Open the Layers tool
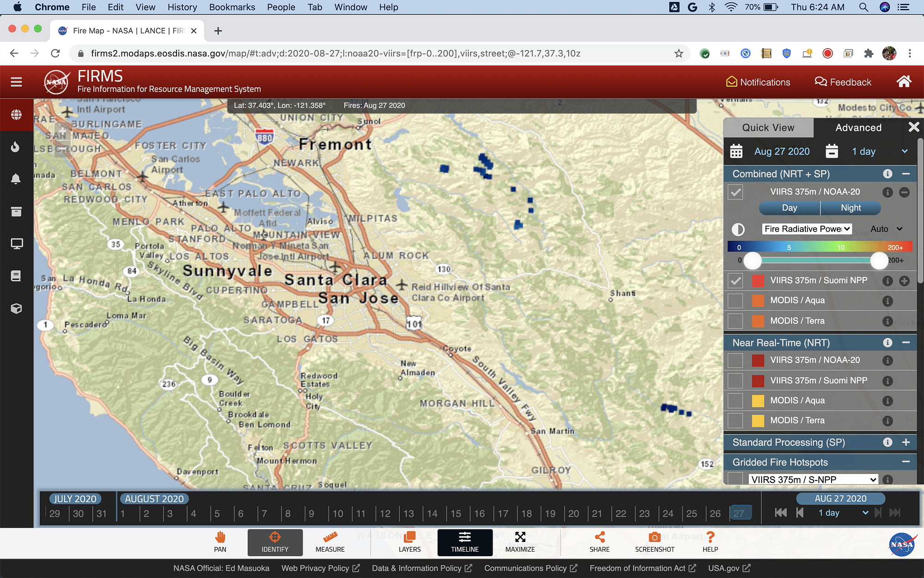Viewport: 924px width, 578px height. coord(409,542)
